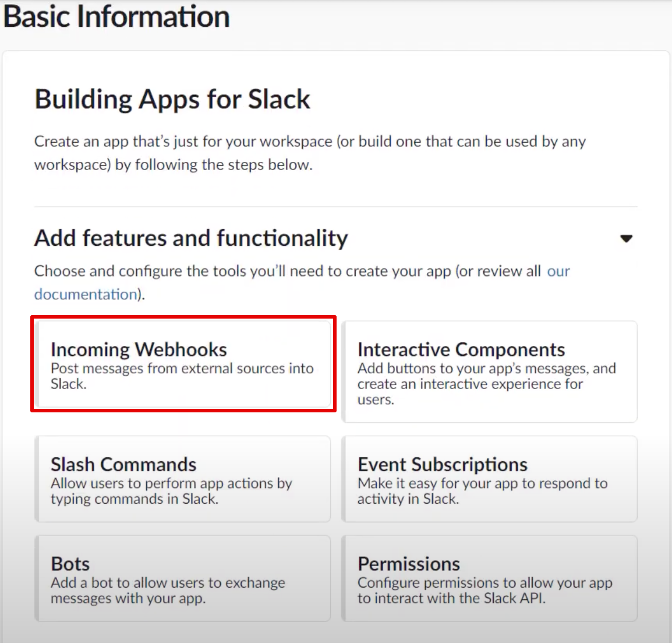Viewport: 672px width, 643px height.
Task: Click 'Configure permissions to allow your app' description
Action: 485,590
